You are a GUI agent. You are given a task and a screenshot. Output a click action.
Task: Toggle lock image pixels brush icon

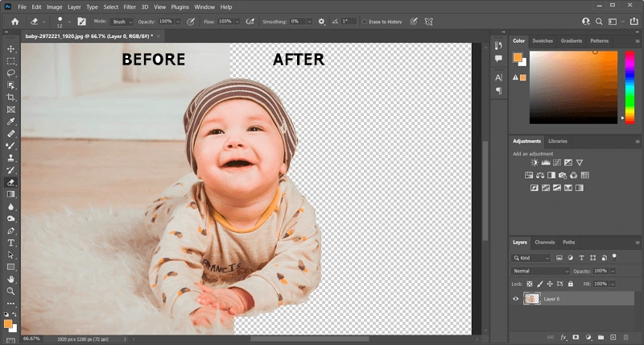click(x=539, y=284)
